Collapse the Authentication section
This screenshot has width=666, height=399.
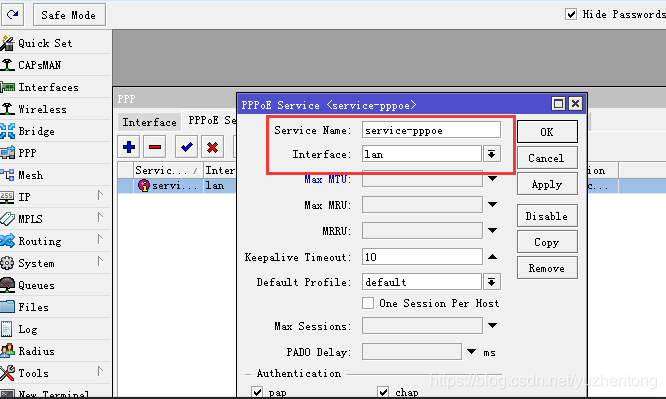click(248, 374)
